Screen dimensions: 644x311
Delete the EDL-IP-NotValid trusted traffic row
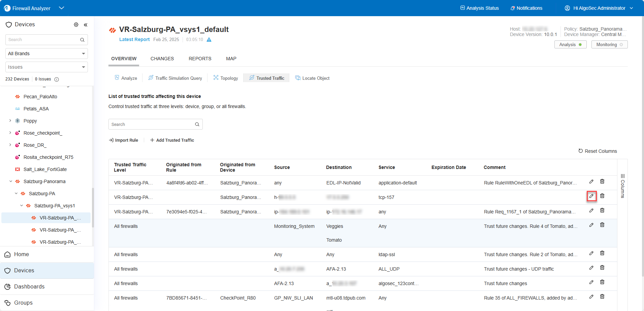point(602,181)
